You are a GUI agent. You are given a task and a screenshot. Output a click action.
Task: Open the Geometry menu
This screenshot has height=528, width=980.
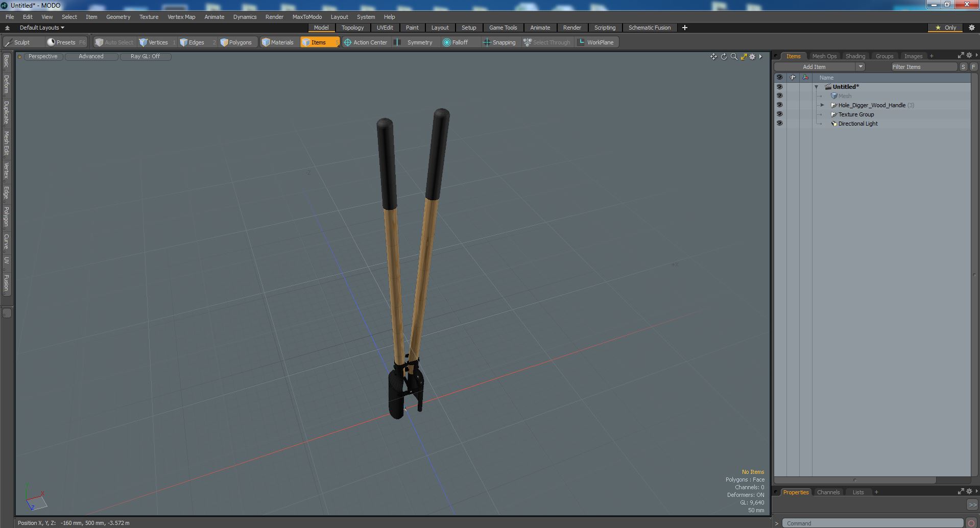pos(118,17)
